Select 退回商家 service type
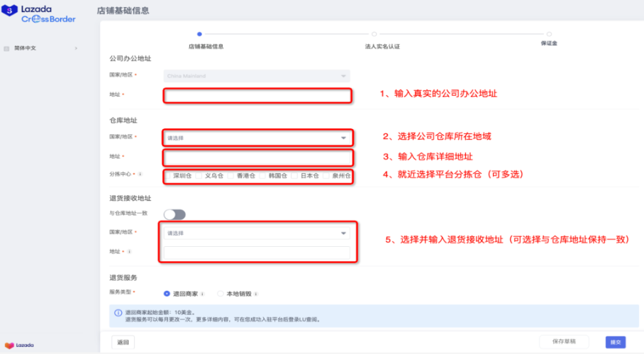This screenshot has height=354, width=644. tap(167, 294)
